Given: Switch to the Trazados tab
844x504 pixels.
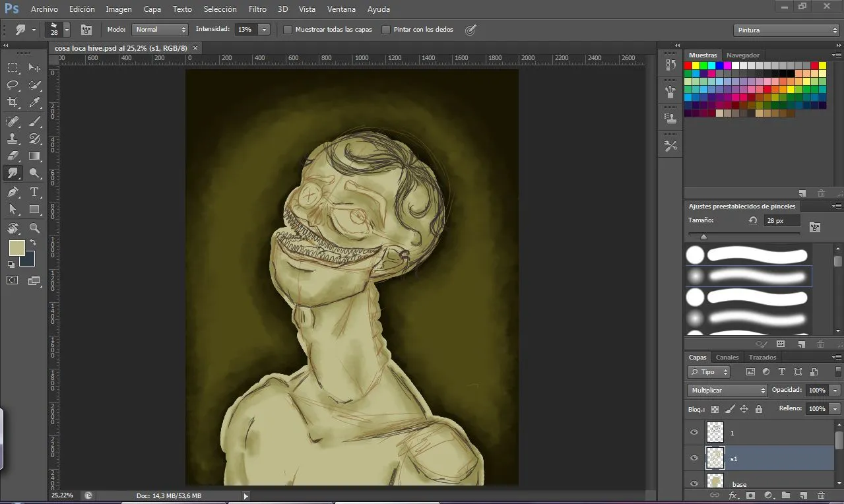Looking at the screenshot, I should [762, 358].
